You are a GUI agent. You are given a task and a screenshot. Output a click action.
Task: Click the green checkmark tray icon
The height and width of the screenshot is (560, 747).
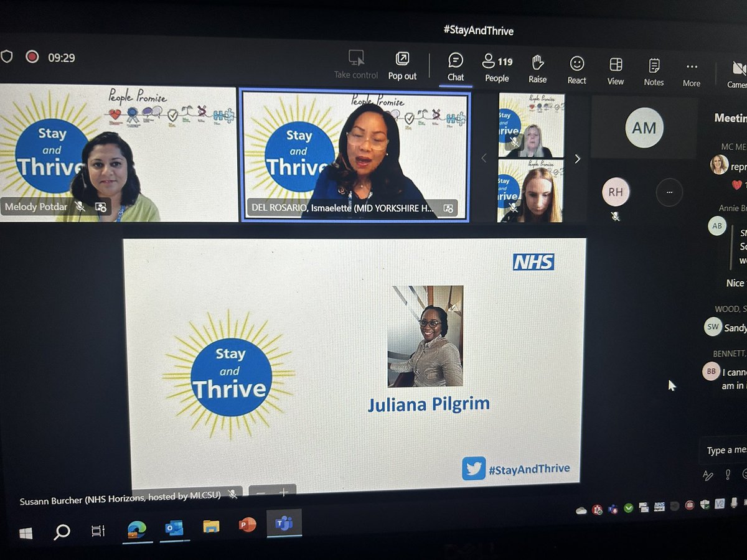(x=629, y=508)
